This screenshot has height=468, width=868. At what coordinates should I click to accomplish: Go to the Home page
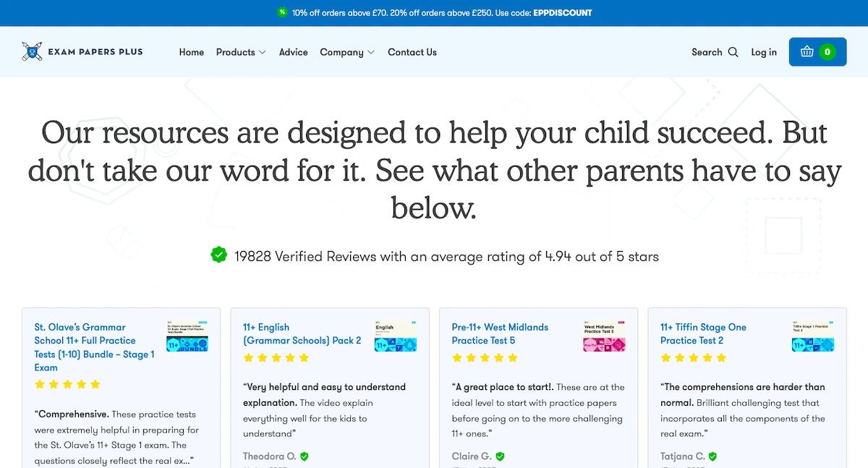[192, 52]
